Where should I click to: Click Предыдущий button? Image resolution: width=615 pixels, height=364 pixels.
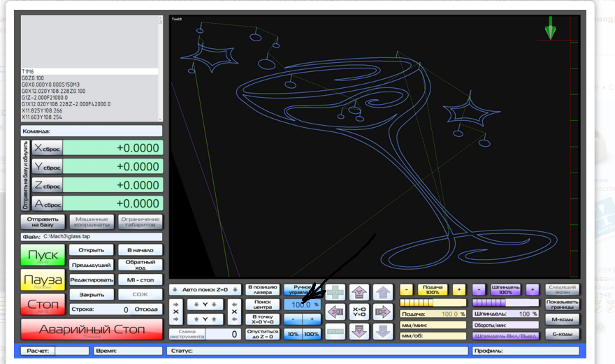(x=92, y=265)
